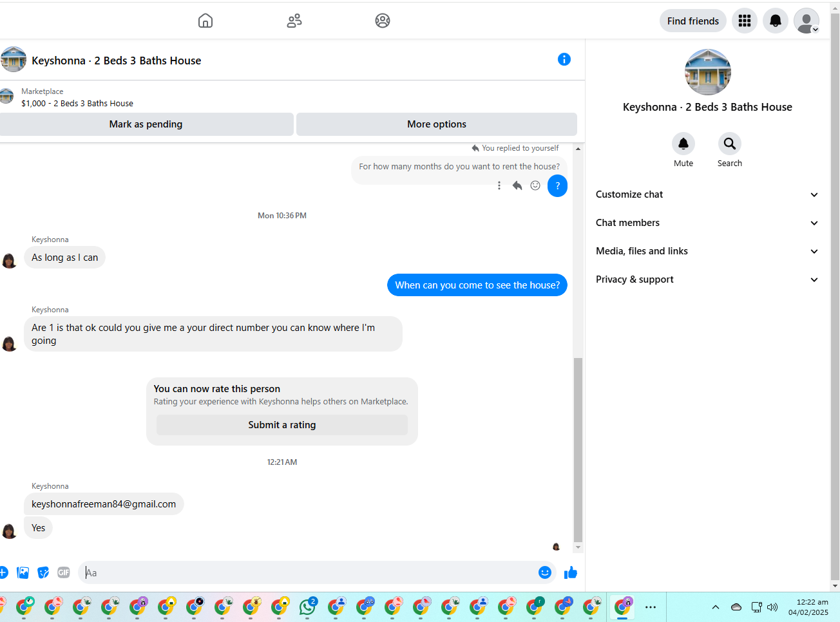Viewport: 840px width, 622px height.
Task: Mute this chat with the bell icon
Action: 683,144
